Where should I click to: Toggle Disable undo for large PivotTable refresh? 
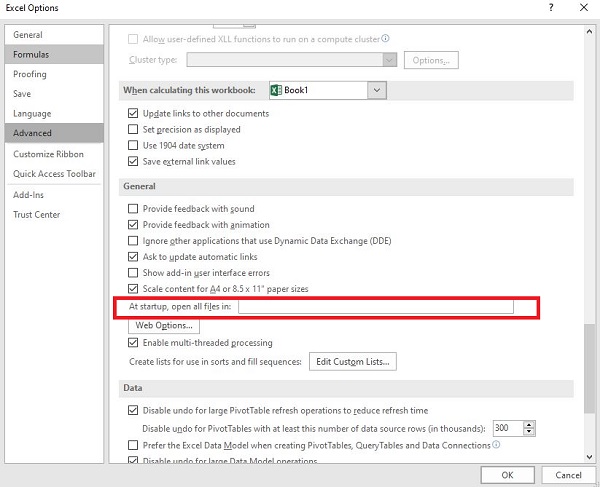tap(133, 410)
